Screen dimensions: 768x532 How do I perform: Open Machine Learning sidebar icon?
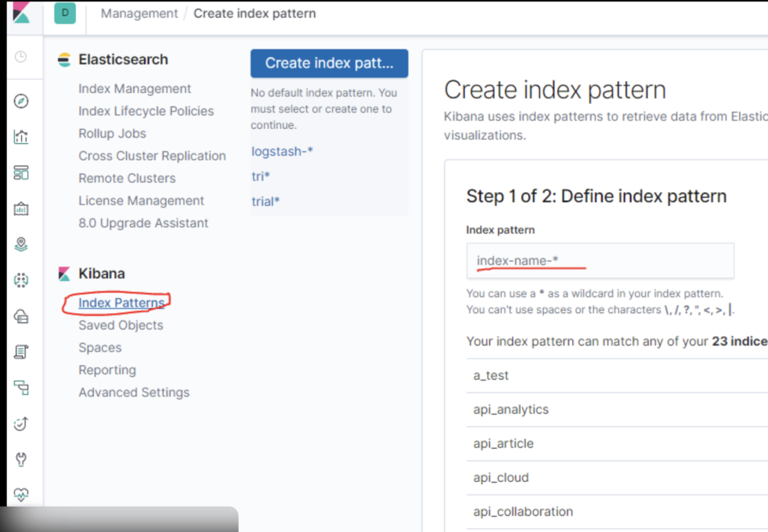click(x=21, y=280)
